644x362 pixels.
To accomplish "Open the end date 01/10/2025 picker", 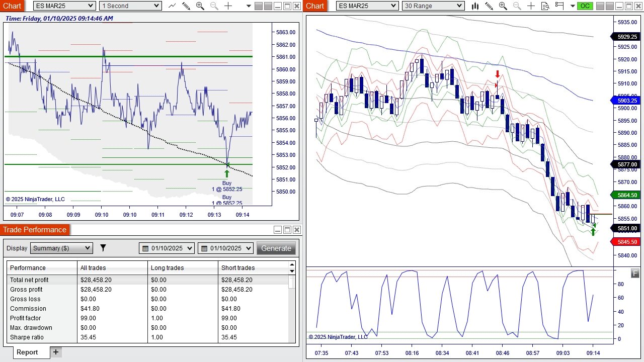I will coord(225,248).
